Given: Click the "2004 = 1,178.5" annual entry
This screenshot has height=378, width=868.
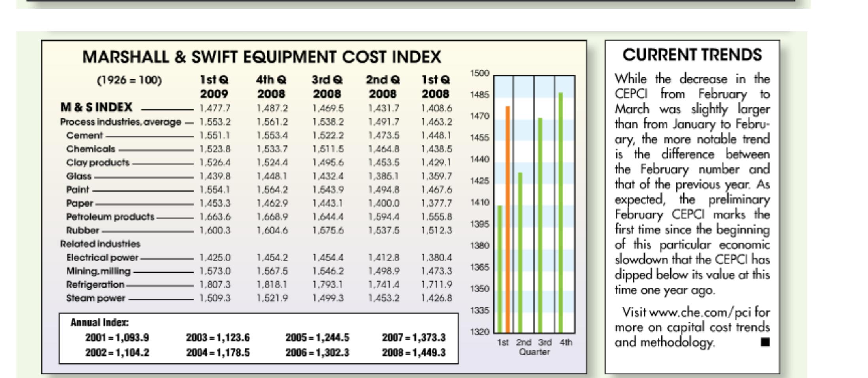Looking at the screenshot, I should pos(218,352).
